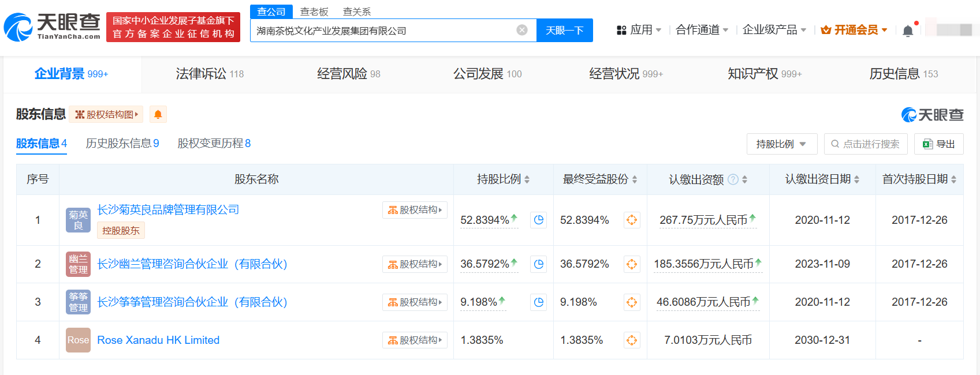980x375 pixels.
Task: Click the red 官方备案企业征信机构 banner
Action: 173,27
